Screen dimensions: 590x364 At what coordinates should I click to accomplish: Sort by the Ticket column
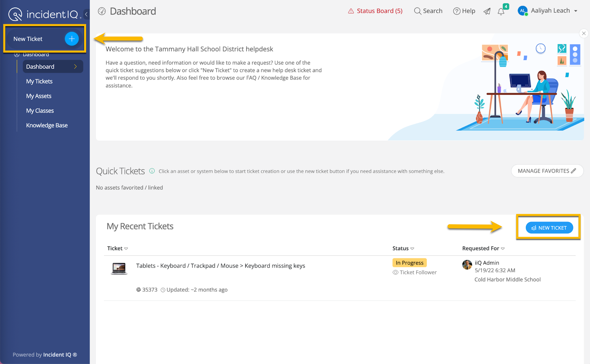pos(117,248)
